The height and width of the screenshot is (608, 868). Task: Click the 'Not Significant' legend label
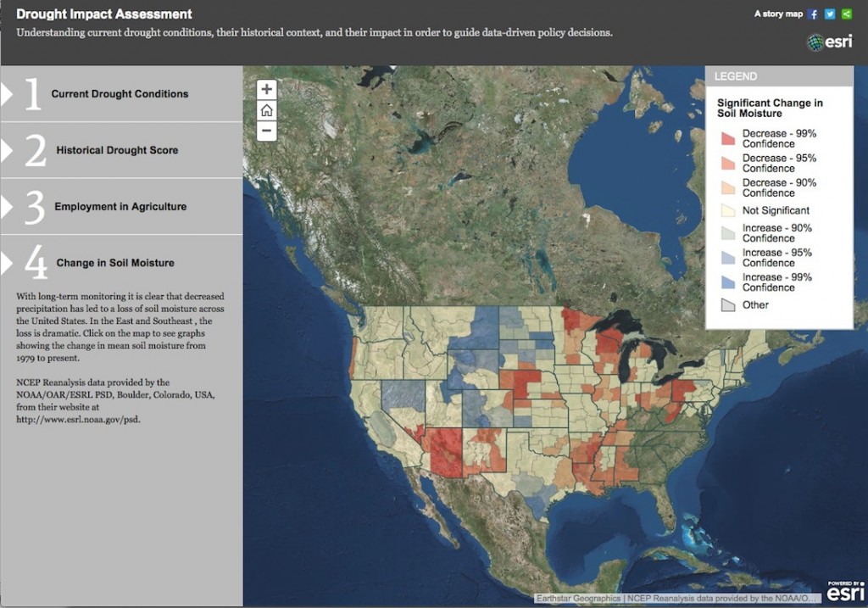[776, 210]
